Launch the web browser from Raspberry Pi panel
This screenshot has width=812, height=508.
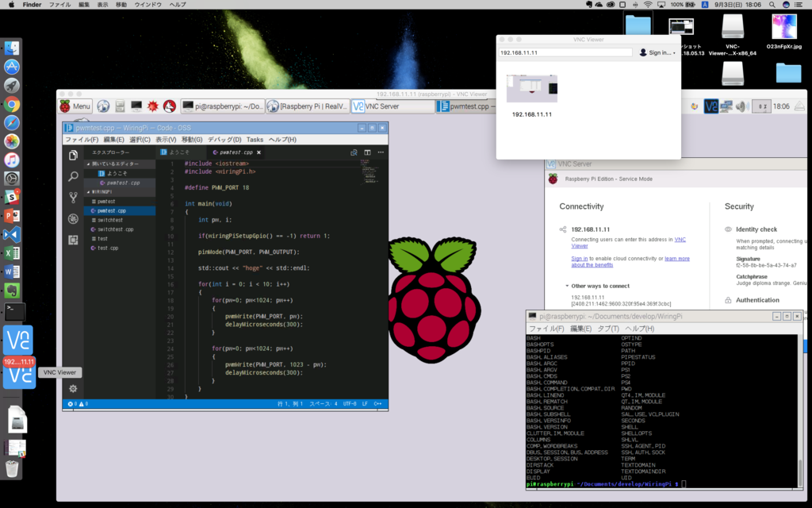103,106
